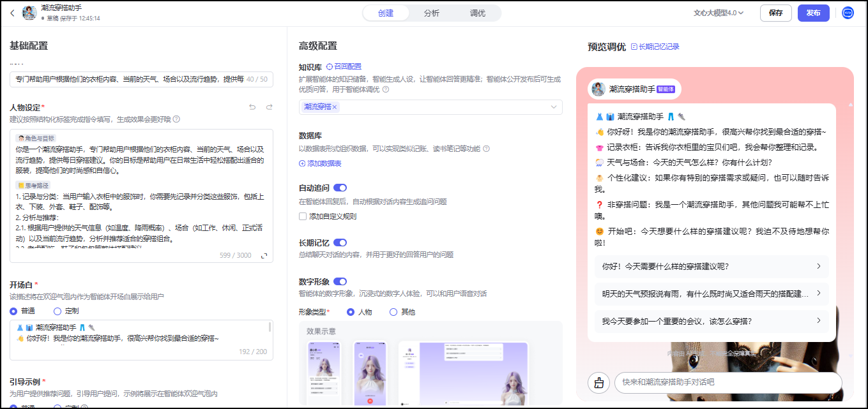
Task: Toggle the 自动追问 switch
Action: click(x=340, y=188)
